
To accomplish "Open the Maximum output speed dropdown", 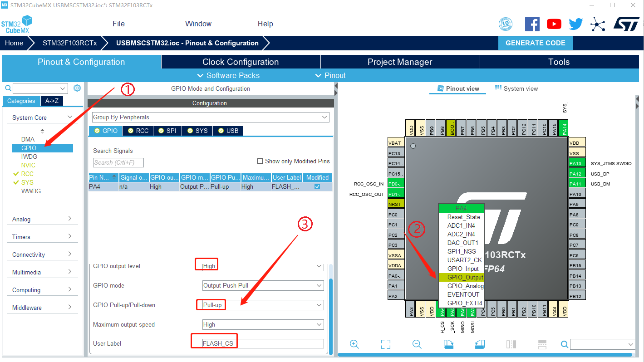I will [x=263, y=325].
